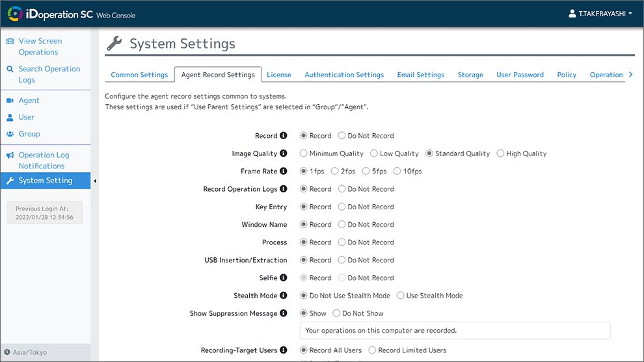Select Do Not Record for Record Operation Logs
Image resolution: width=644 pixels, height=362 pixels.
(x=342, y=188)
